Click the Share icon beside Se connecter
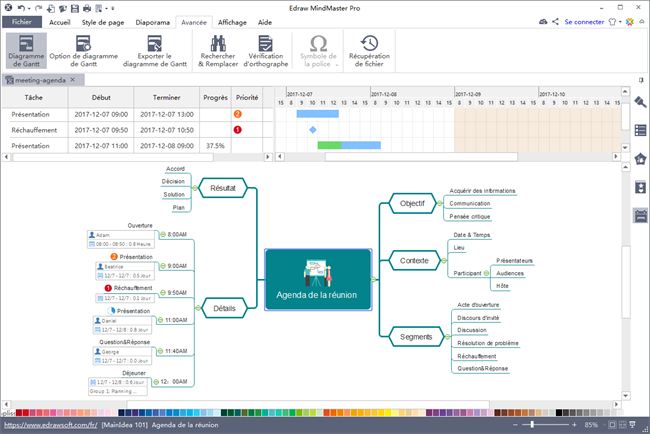 555,22
